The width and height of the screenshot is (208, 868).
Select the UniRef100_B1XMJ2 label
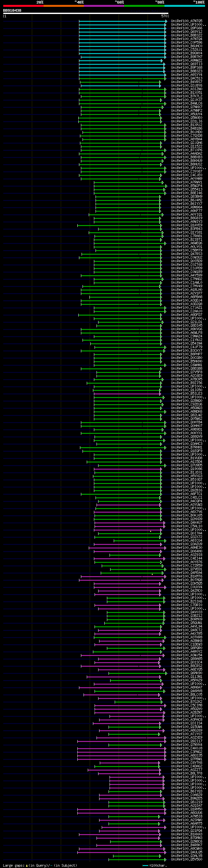(x=187, y=125)
